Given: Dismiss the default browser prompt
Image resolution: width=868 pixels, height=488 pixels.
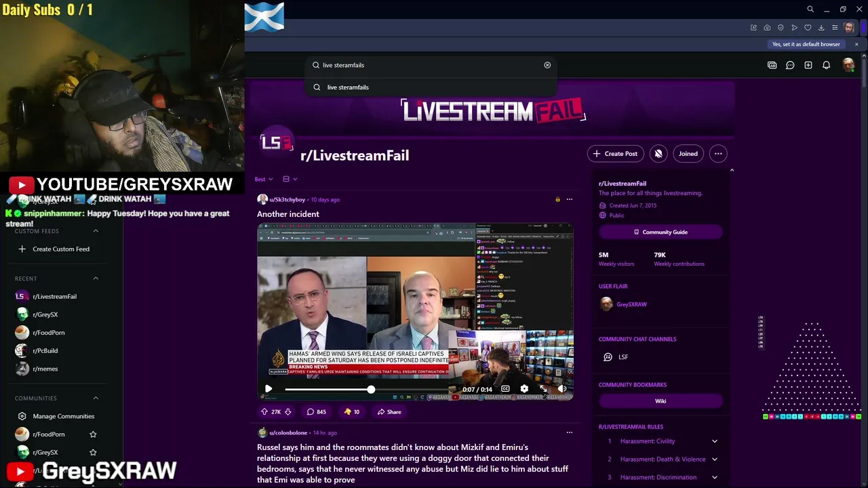Looking at the screenshot, I should click(x=856, y=44).
